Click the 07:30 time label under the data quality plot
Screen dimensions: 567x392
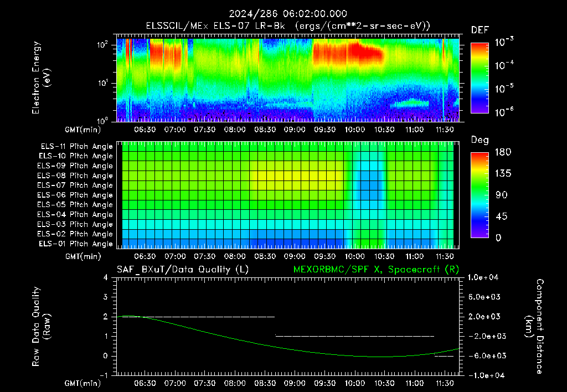pos(205,383)
